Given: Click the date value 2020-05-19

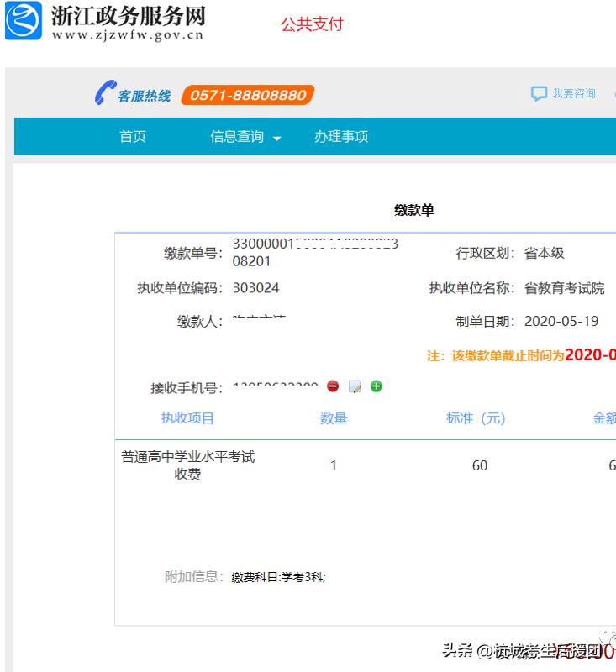Looking at the screenshot, I should click(x=561, y=321).
